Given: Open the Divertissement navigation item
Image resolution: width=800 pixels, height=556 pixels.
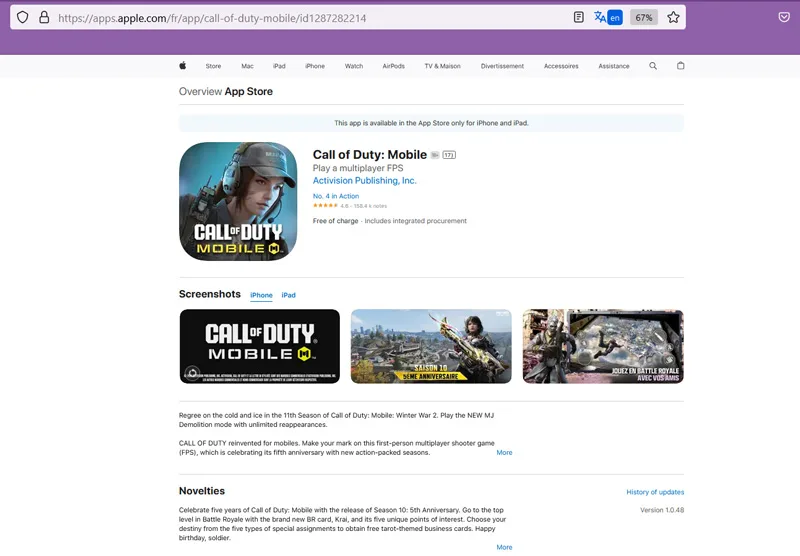Looking at the screenshot, I should [502, 66].
